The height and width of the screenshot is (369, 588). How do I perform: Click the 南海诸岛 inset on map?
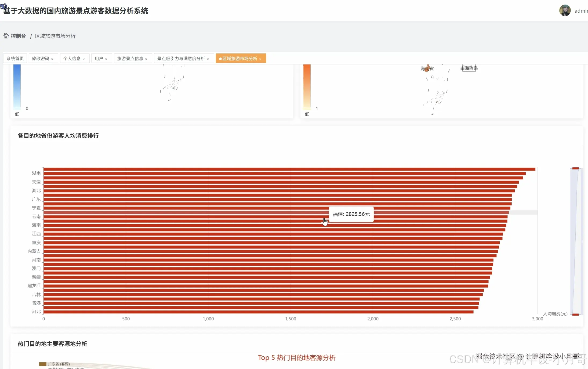click(x=469, y=68)
